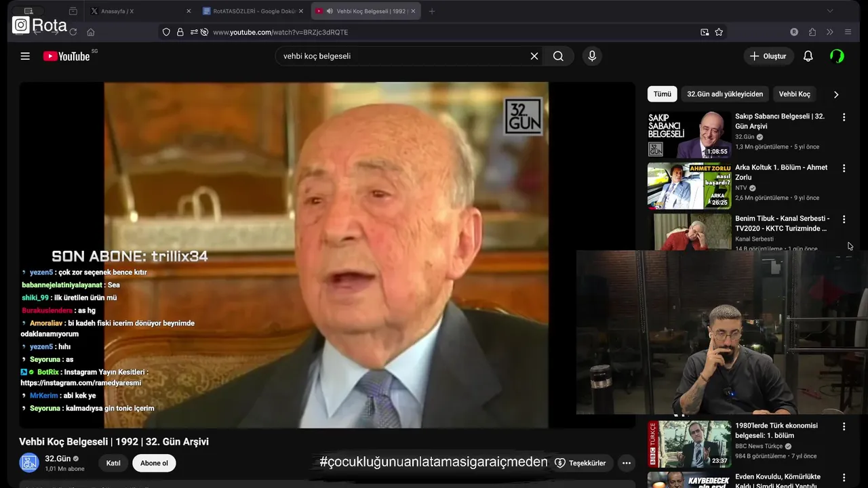868x488 pixels.
Task: Go to the YouTube home logo
Action: tap(66, 56)
